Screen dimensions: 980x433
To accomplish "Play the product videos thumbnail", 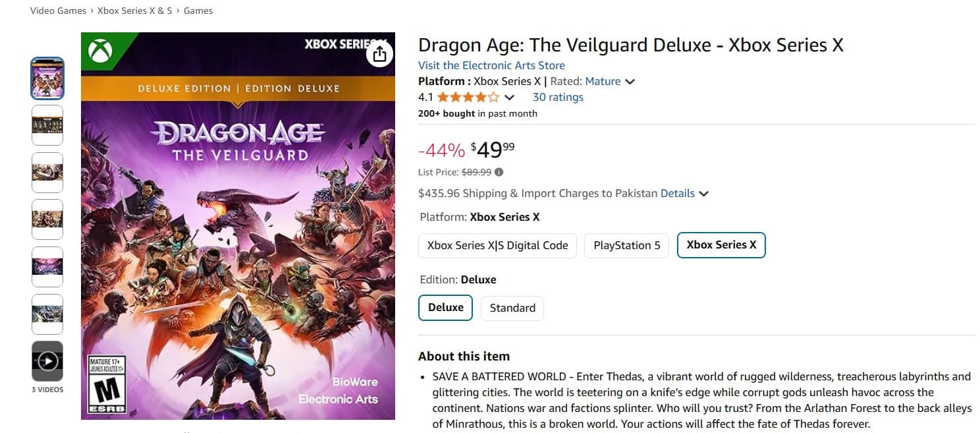I will (47, 361).
